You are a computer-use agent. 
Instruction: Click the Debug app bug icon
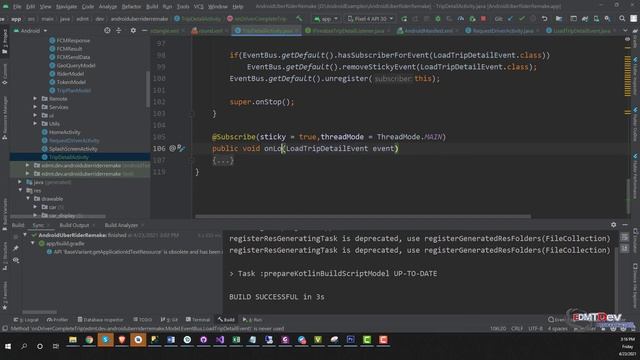coord(438,19)
